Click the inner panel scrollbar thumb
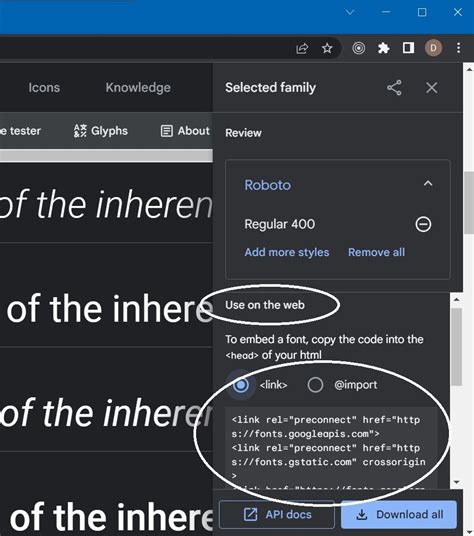Viewport: 474px width, 536px height. (x=457, y=347)
